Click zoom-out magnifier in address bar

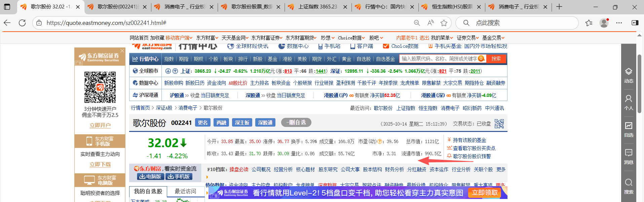click(417, 23)
